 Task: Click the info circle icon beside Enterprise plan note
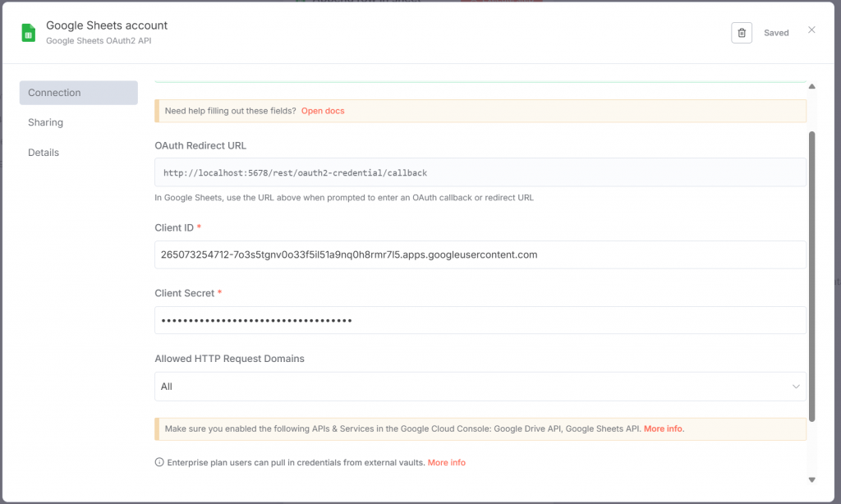pyautogui.click(x=159, y=462)
